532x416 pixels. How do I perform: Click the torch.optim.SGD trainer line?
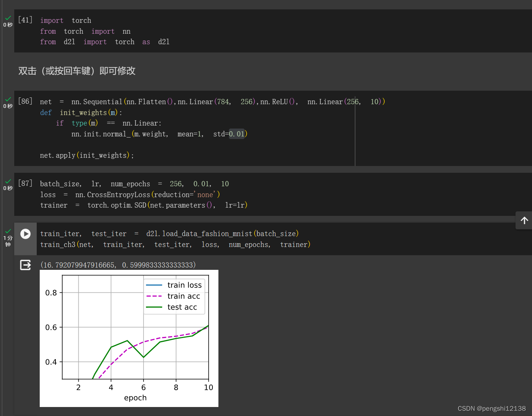[x=144, y=205]
